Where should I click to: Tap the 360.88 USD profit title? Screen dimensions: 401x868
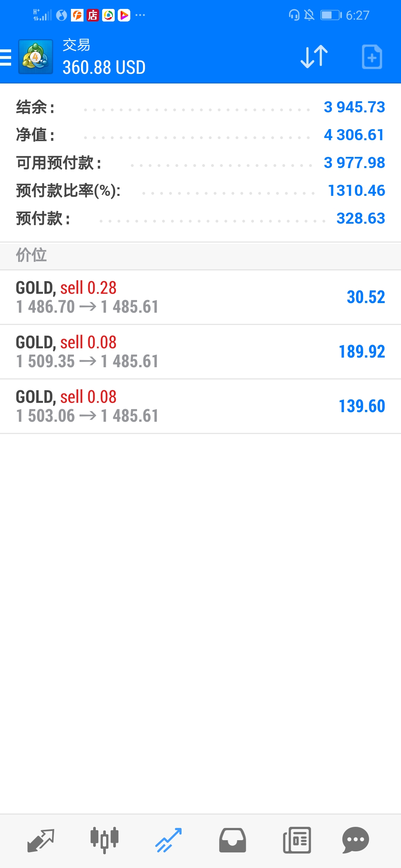click(104, 68)
